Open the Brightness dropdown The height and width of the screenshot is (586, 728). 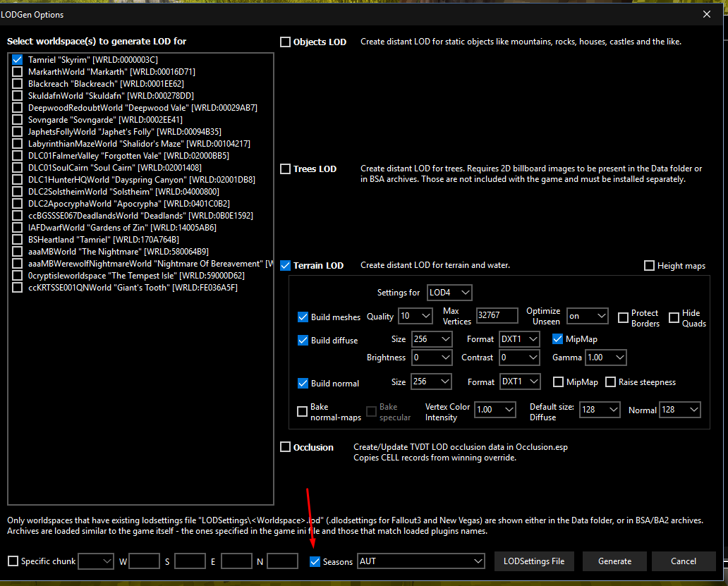tap(432, 358)
